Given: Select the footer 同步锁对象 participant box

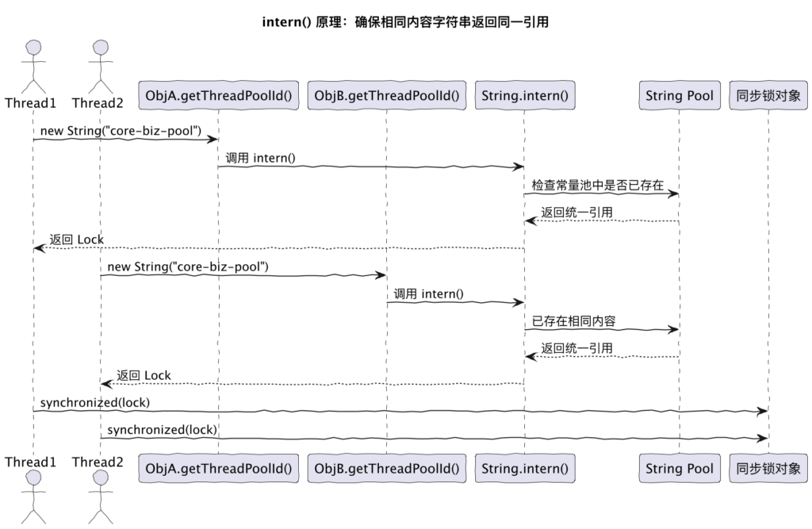Looking at the screenshot, I should (768, 468).
